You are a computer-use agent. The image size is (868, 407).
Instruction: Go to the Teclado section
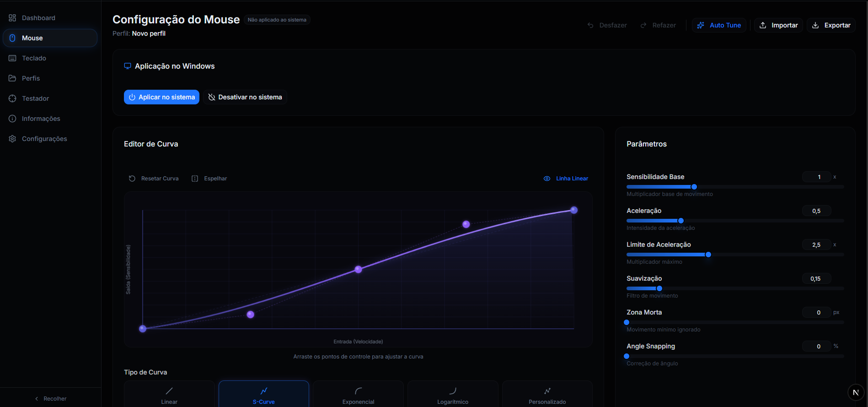(x=50, y=58)
